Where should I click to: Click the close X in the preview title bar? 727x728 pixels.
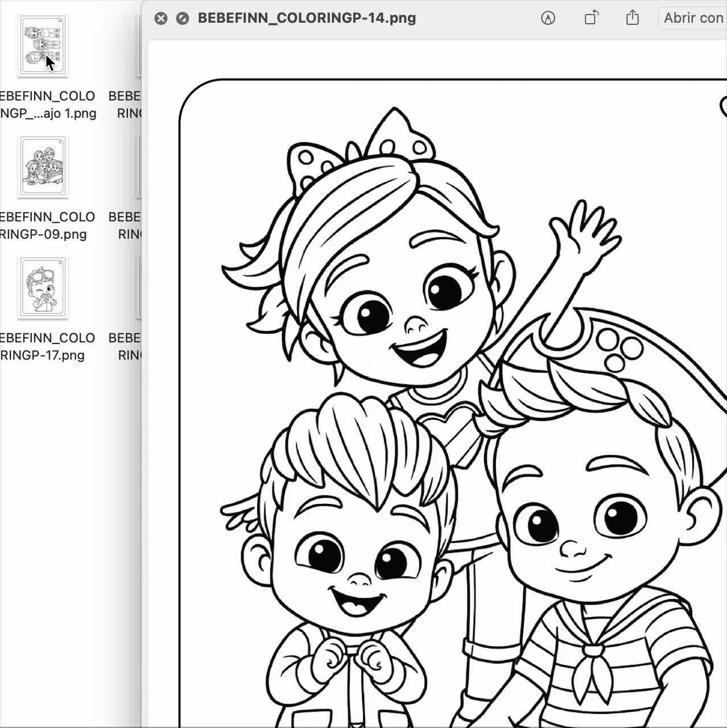[162, 18]
